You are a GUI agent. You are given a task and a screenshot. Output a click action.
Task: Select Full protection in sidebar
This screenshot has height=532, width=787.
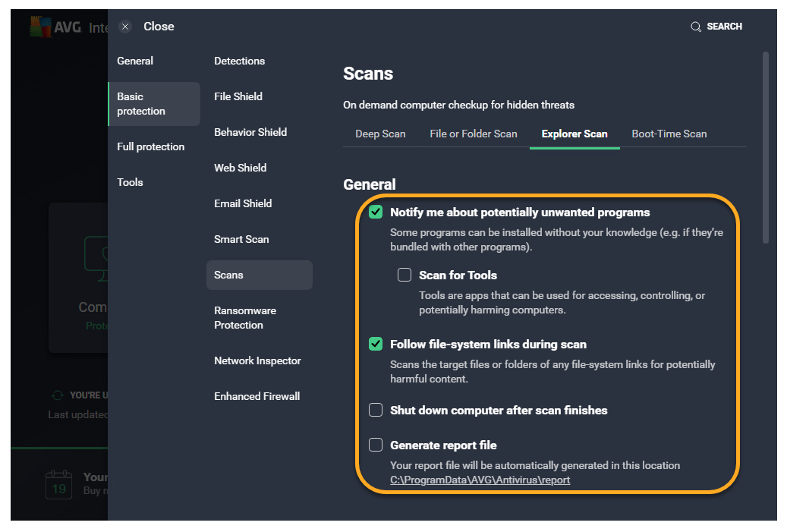pyautogui.click(x=150, y=147)
